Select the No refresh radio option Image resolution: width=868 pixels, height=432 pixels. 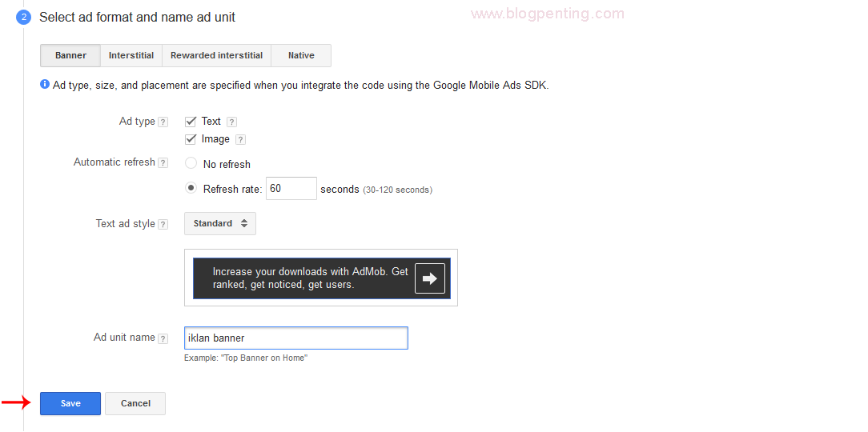(191, 163)
